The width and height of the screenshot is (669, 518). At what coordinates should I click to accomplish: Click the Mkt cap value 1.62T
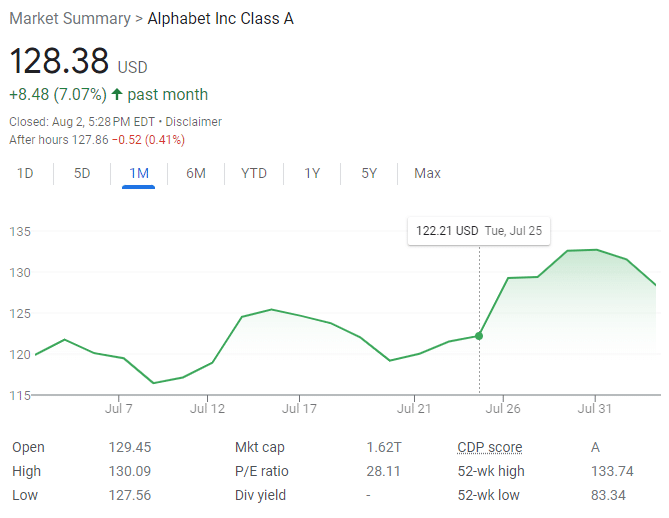pos(383,447)
